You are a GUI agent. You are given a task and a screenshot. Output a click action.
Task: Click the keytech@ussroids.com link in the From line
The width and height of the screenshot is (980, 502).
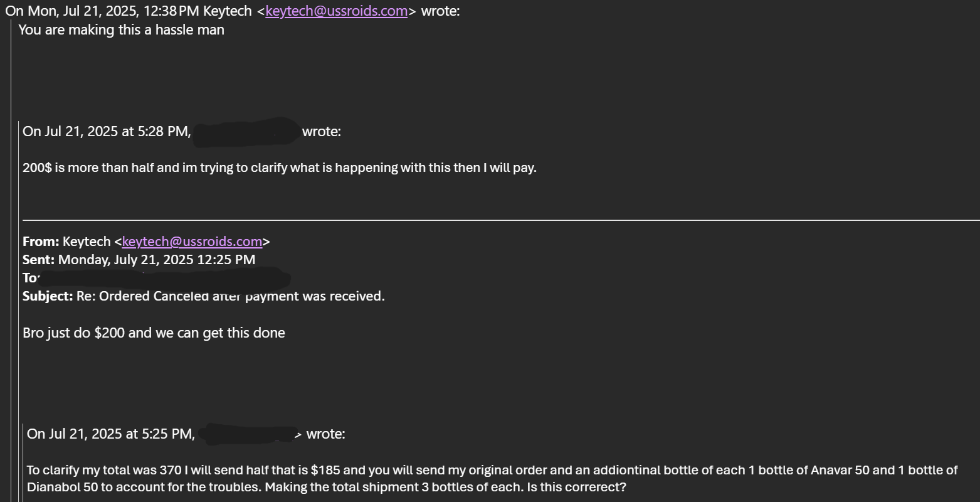click(x=192, y=242)
